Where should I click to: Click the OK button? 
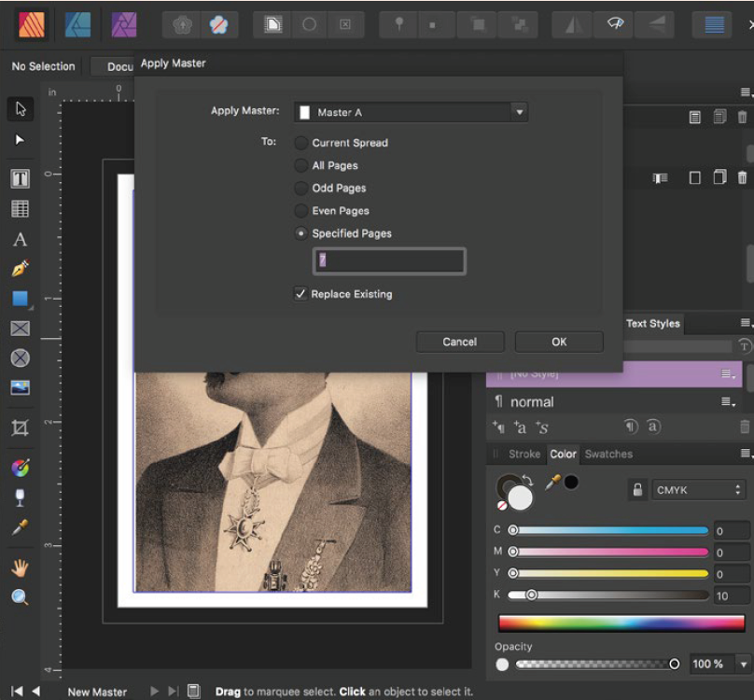[x=558, y=342]
